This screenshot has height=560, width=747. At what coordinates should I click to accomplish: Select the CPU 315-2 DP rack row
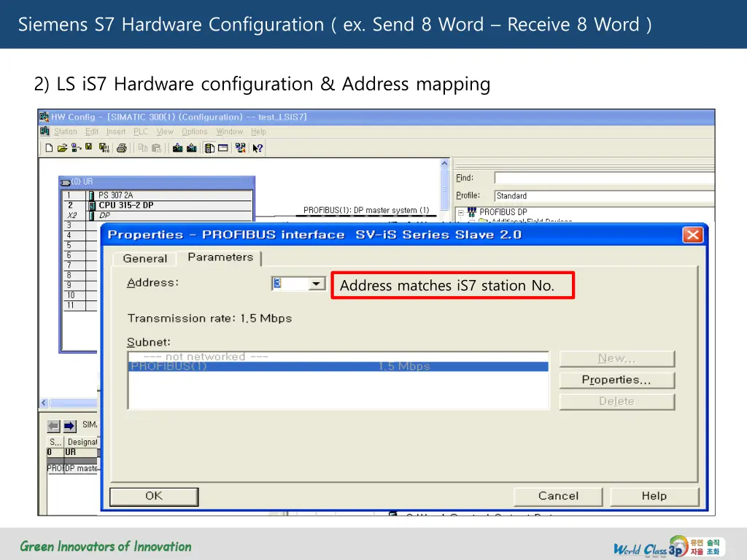point(158,205)
